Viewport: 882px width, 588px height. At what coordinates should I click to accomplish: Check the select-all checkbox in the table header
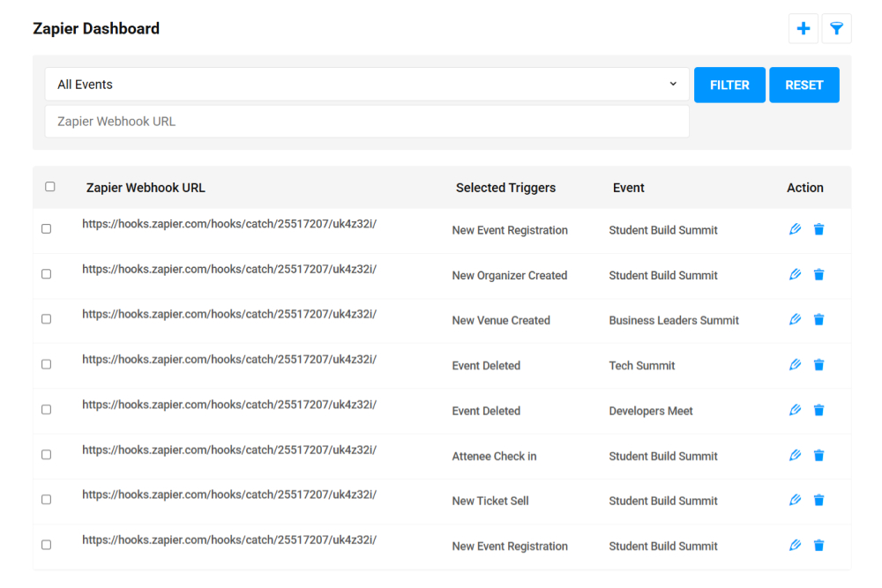tap(50, 186)
